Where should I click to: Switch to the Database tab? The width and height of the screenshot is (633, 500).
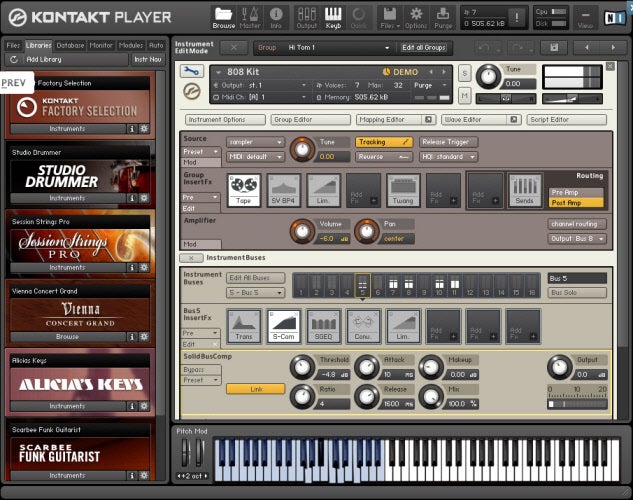[x=70, y=46]
